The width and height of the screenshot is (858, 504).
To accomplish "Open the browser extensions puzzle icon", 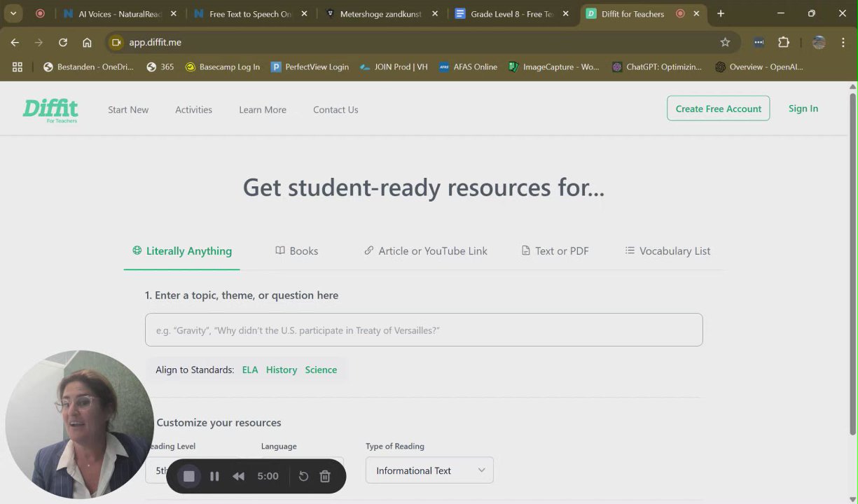I will pyautogui.click(x=784, y=42).
